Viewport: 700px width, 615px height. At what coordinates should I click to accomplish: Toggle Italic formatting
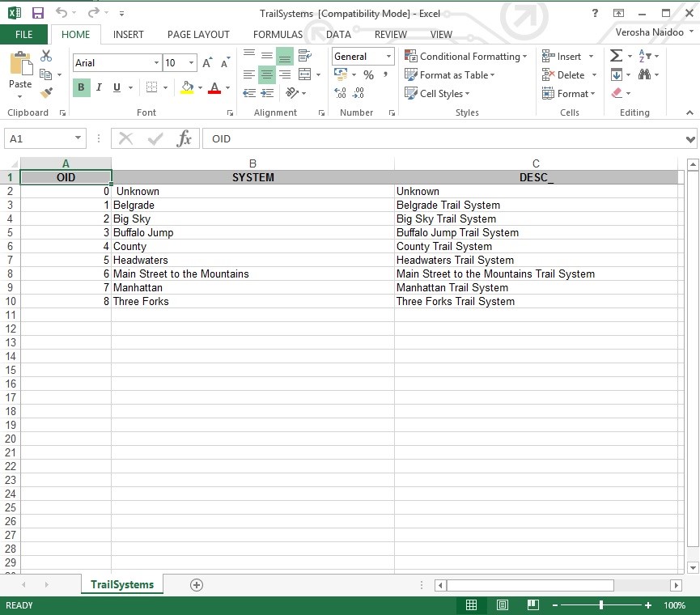(99, 87)
